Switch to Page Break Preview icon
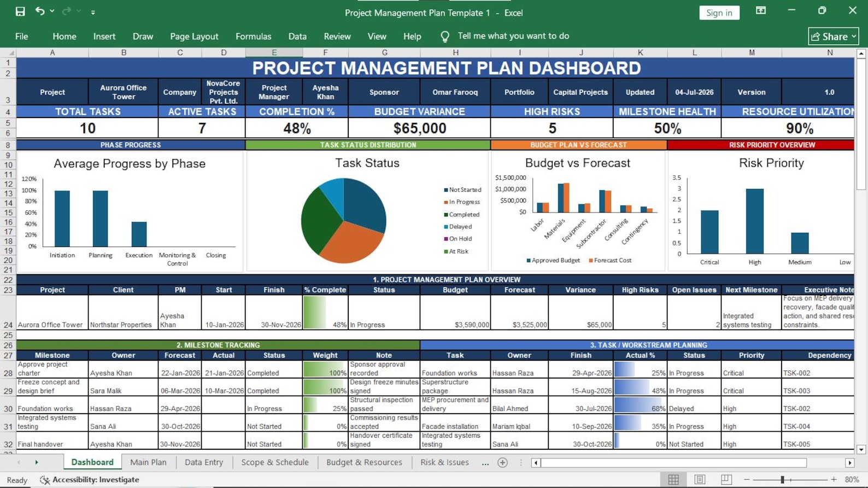The image size is (868, 488). [726, 479]
